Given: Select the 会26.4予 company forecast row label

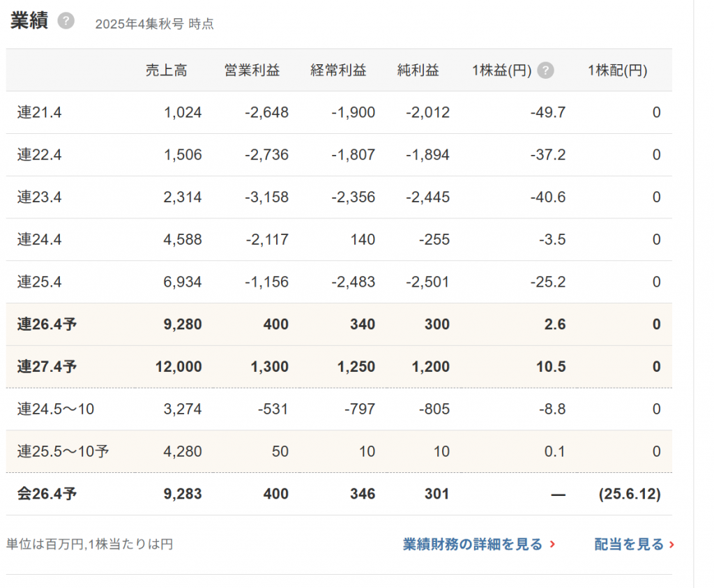Looking at the screenshot, I should [47, 495].
